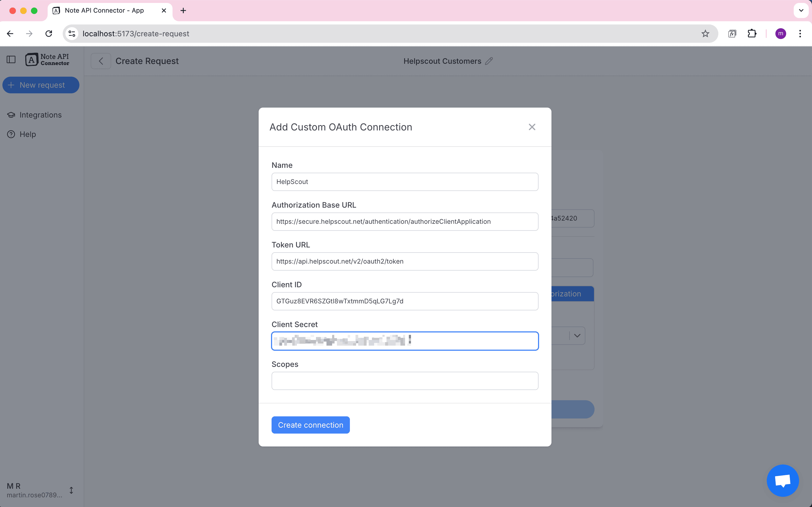The image size is (812, 507).
Task: Close the Add Custom OAuth Connection dialog
Action: [532, 127]
